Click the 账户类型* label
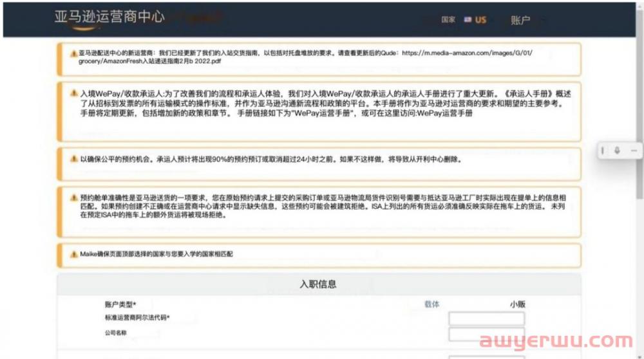This screenshot has width=644, height=359. tap(120, 304)
